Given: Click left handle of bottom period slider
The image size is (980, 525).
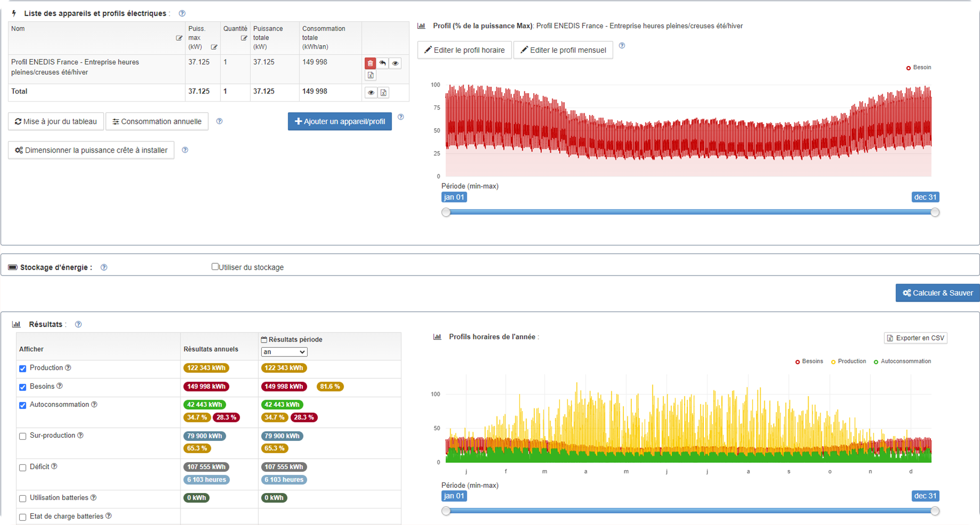Looking at the screenshot, I should click(446, 511).
